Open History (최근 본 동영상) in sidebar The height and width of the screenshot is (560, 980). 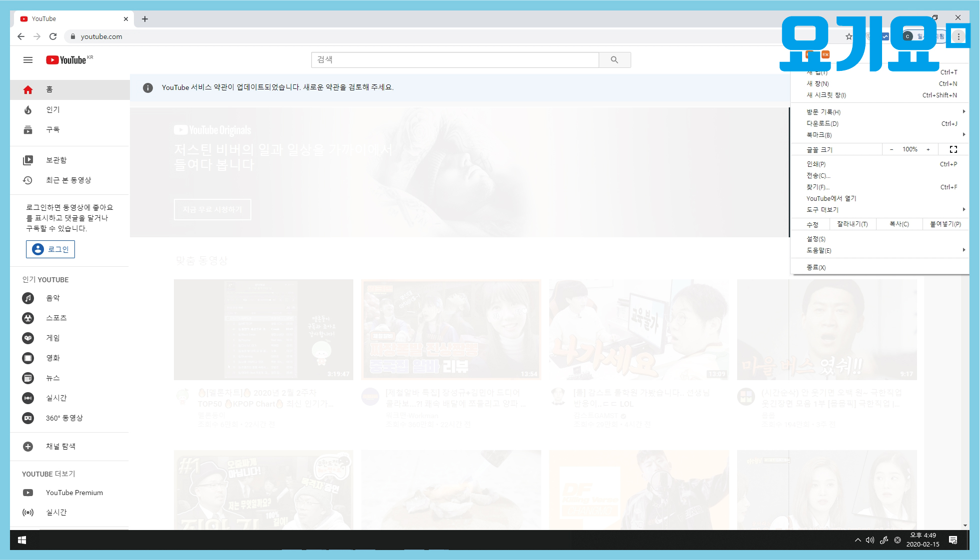[68, 180]
